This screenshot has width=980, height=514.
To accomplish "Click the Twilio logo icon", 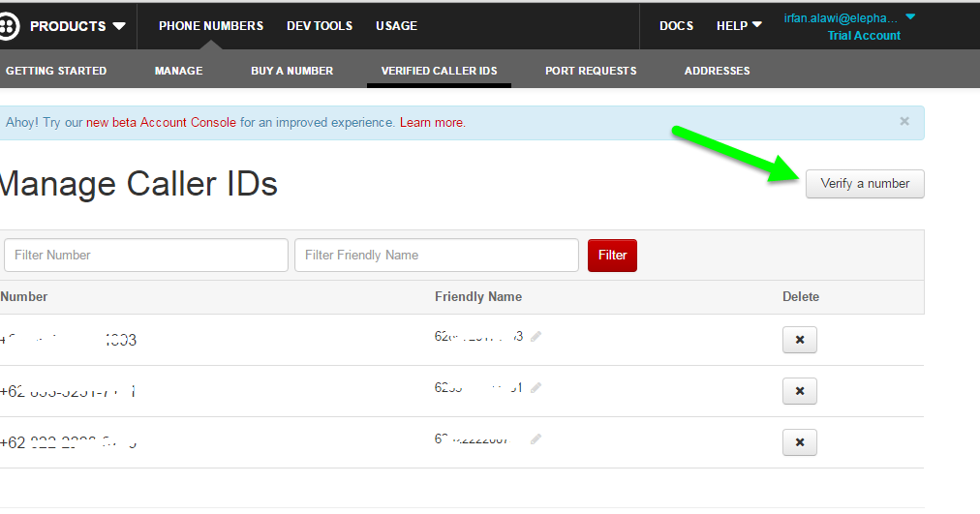I will point(9,26).
